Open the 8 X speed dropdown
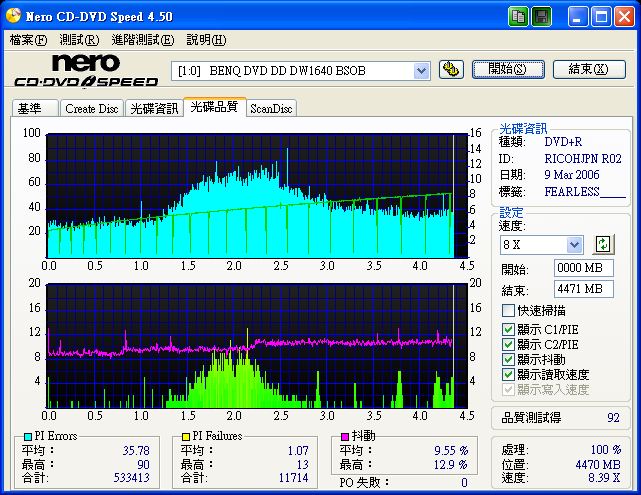 [574, 245]
